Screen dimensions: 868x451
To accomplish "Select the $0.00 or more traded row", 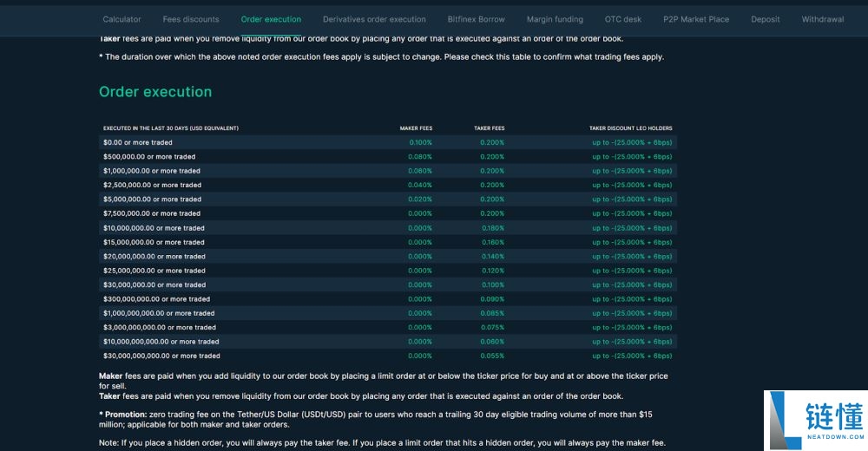I will click(x=387, y=142).
